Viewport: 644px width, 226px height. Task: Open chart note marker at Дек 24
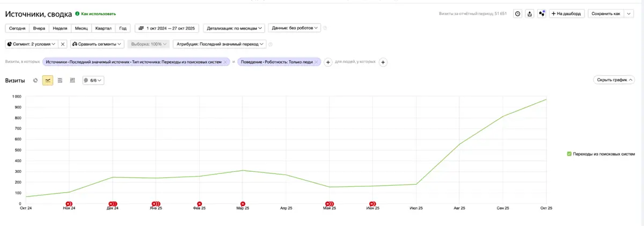(112, 204)
